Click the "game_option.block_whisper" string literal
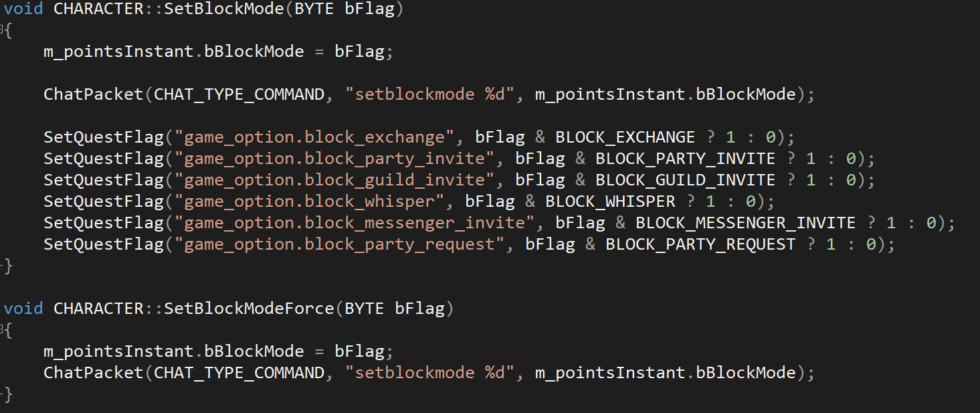 (x=310, y=201)
